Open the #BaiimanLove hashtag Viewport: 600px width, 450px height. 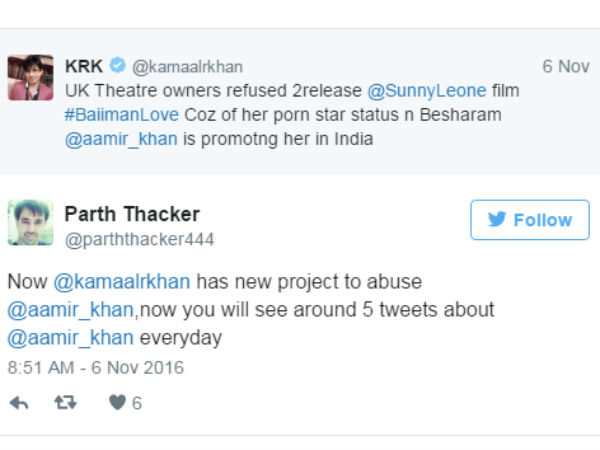coord(122,115)
